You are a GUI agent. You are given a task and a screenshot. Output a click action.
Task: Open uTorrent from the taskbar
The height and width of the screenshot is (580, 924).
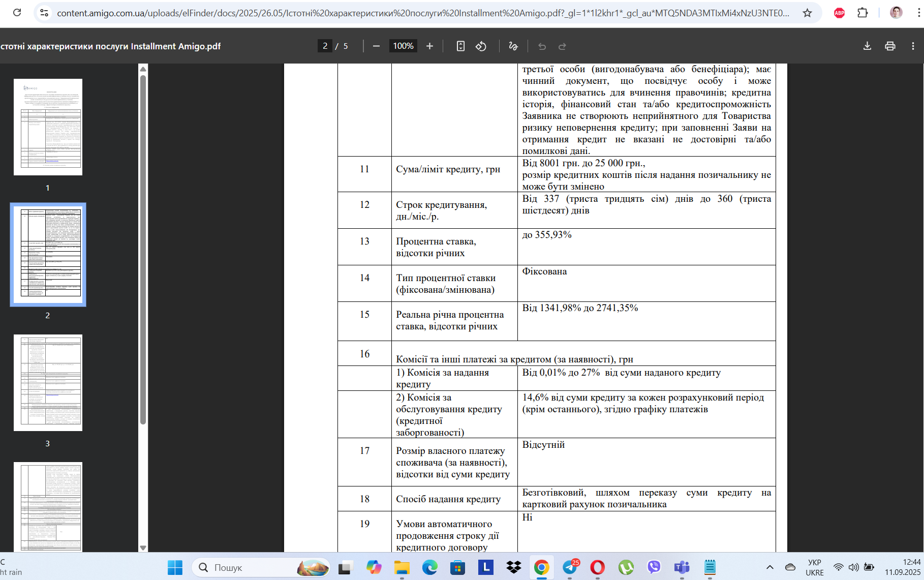626,567
